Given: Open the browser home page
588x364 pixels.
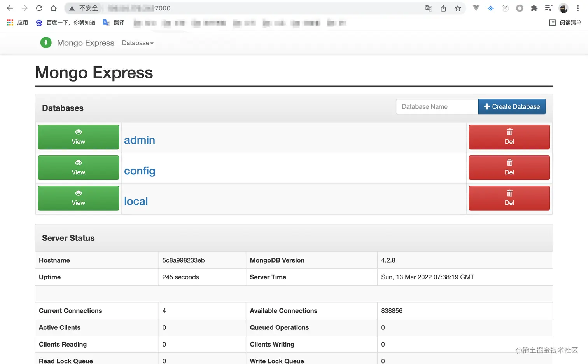Looking at the screenshot, I should [54, 8].
